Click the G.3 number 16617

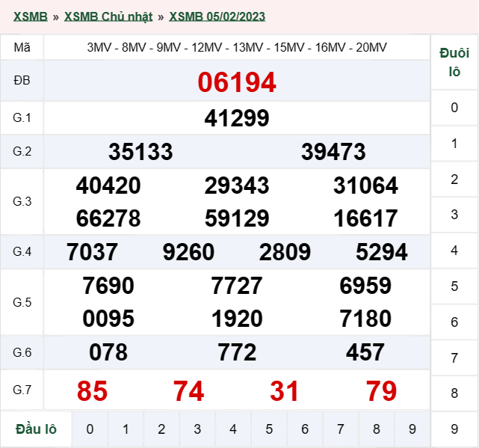click(x=365, y=218)
